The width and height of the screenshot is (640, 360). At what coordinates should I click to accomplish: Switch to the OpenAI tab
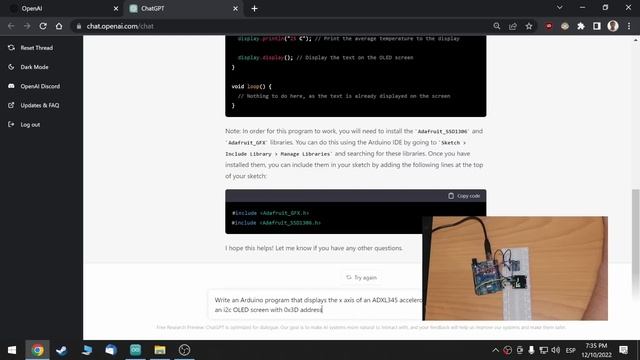[x=61, y=9]
